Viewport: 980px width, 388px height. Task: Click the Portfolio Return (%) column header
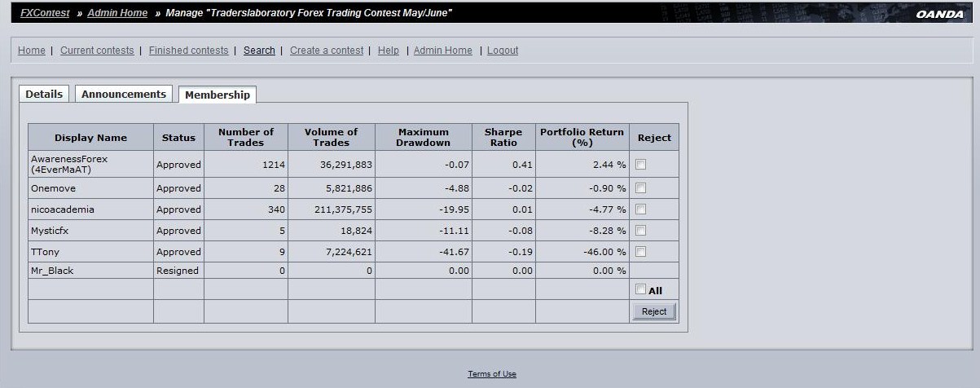coord(582,137)
